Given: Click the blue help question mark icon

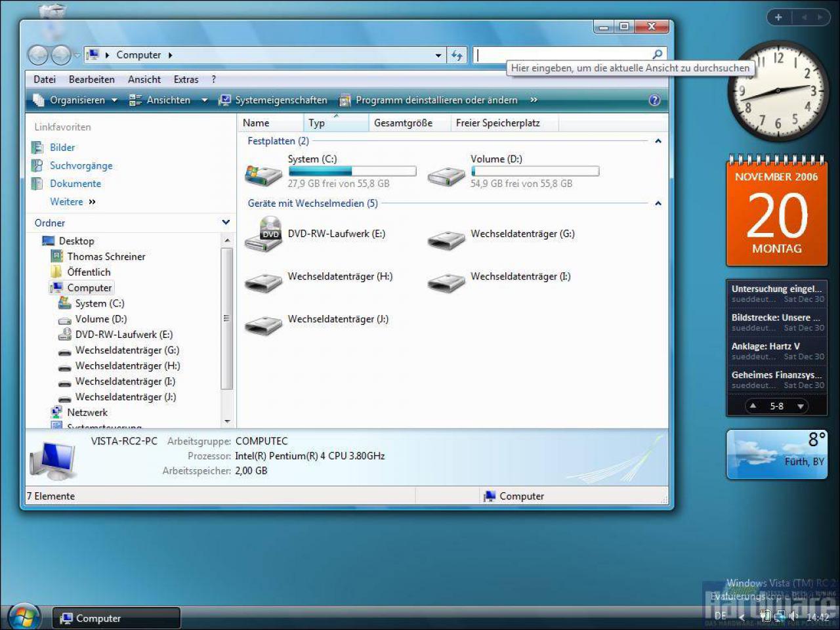Looking at the screenshot, I should click(654, 100).
